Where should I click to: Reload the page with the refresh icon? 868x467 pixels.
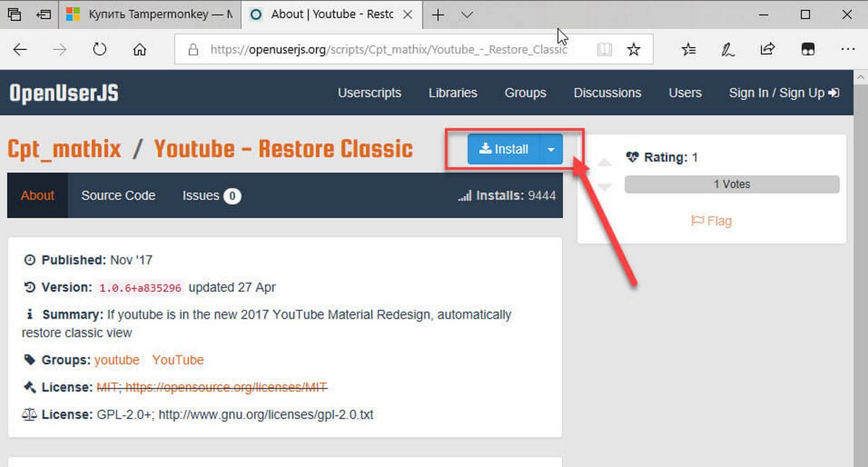[x=100, y=49]
